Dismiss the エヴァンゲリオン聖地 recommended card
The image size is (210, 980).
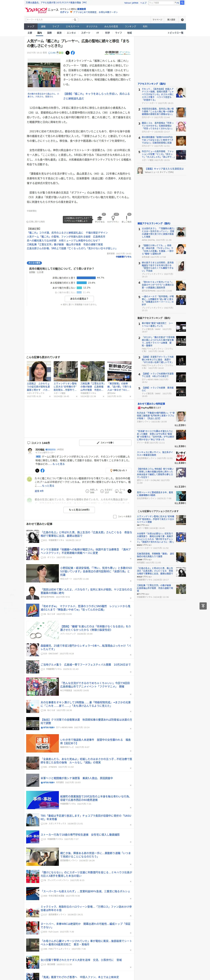(76, 396)
